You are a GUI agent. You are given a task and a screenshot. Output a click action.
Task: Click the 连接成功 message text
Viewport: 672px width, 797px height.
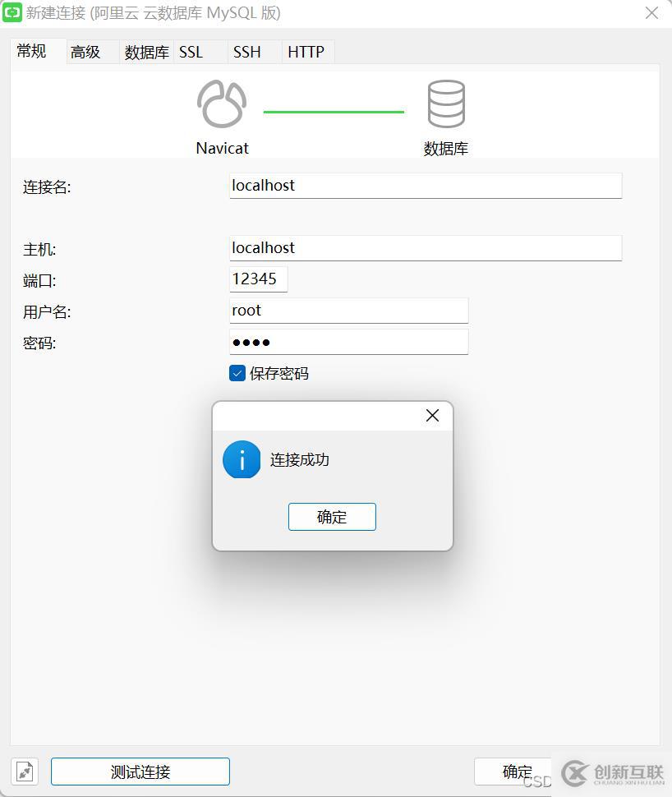point(299,459)
